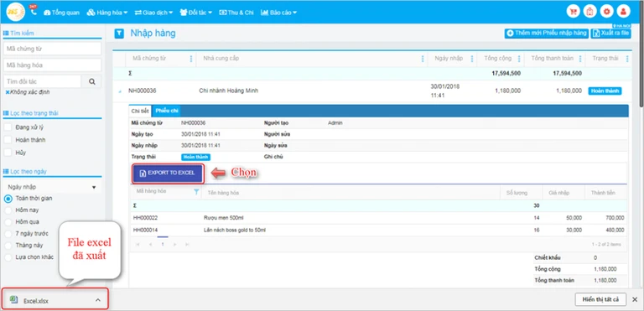Open column menu for Trạng thái

pyautogui.click(x=627, y=59)
